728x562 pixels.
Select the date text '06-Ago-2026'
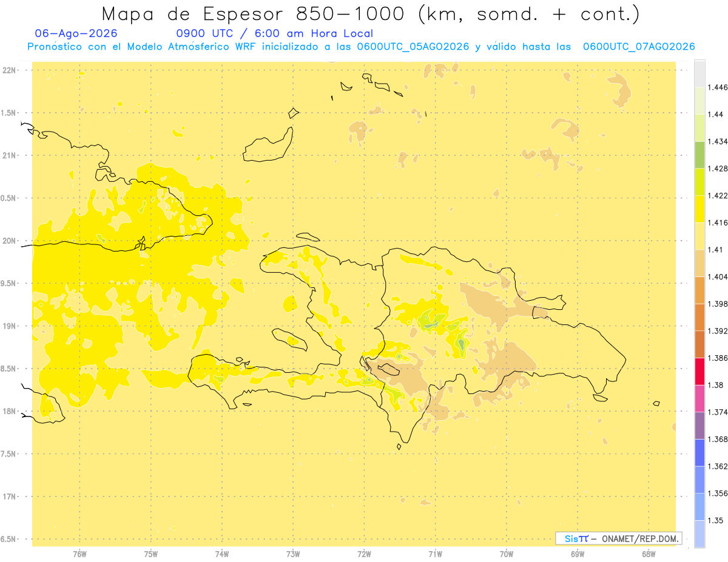pyautogui.click(x=76, y=33)
